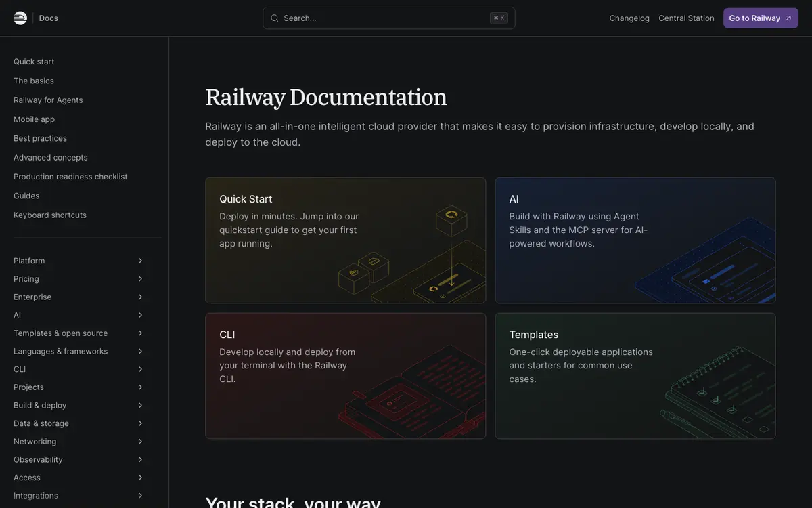Open the Mobile app page

click(34, 119)
